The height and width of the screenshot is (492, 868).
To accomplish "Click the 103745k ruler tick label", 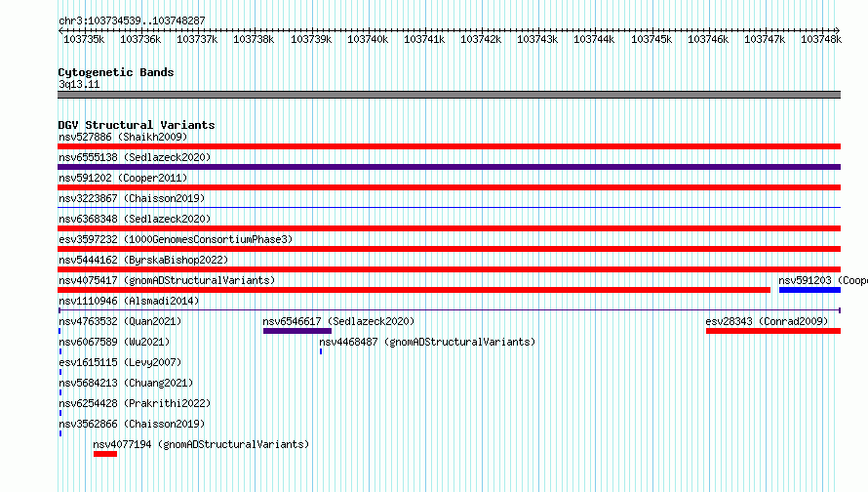I will click(651, 39).
